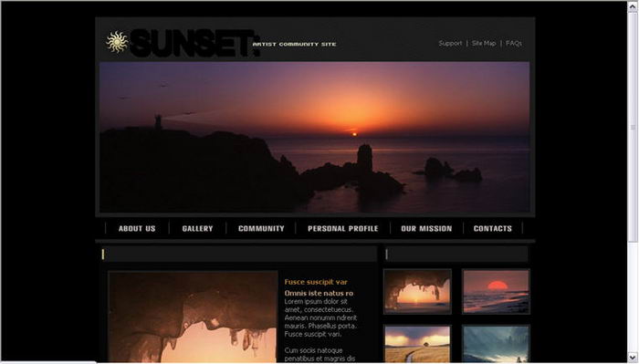The width and height of the screenshot is (639, 364).
Task: Open the Gallery menu item
Action: click(x=198, y=228)
